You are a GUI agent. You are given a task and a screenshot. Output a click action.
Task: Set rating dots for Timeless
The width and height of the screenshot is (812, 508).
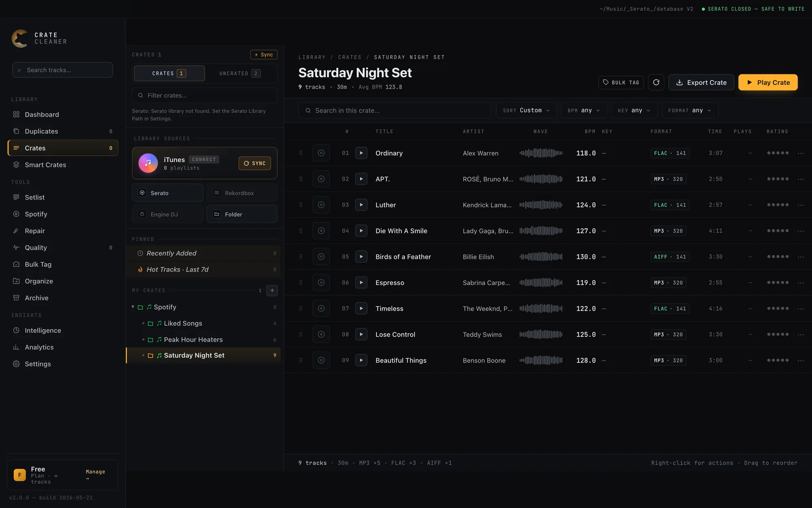(x=778, y=308)
